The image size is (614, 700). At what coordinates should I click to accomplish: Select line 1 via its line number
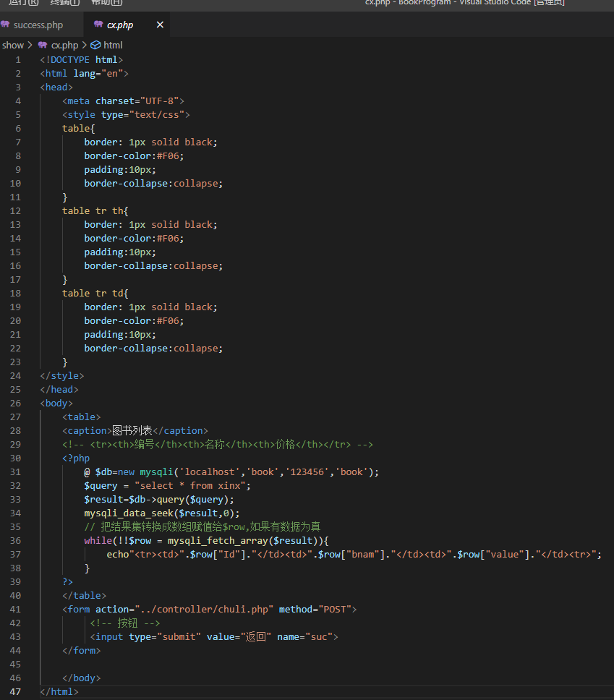[x=18, y=60]
